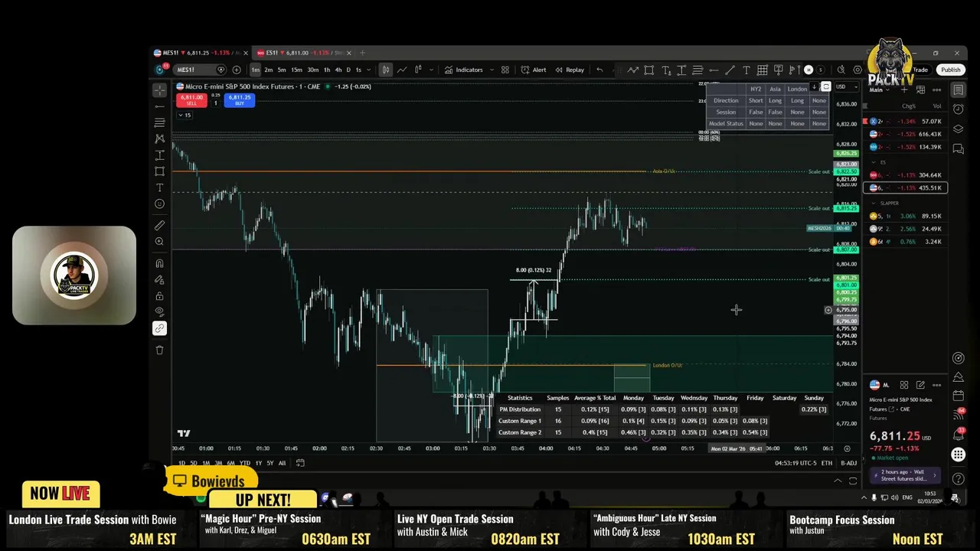Click the MES1! symbol search field
The width and height of the screenshot is (980, 551).
click(199, 70)
